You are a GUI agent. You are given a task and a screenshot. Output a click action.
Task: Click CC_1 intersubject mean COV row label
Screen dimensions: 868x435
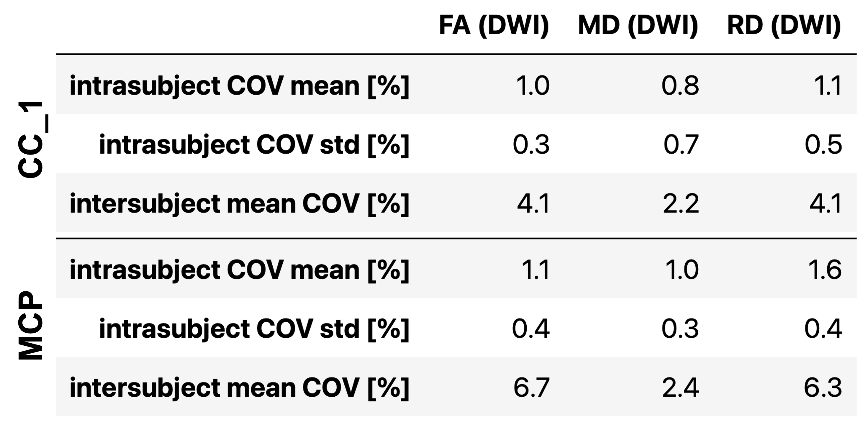239,204
